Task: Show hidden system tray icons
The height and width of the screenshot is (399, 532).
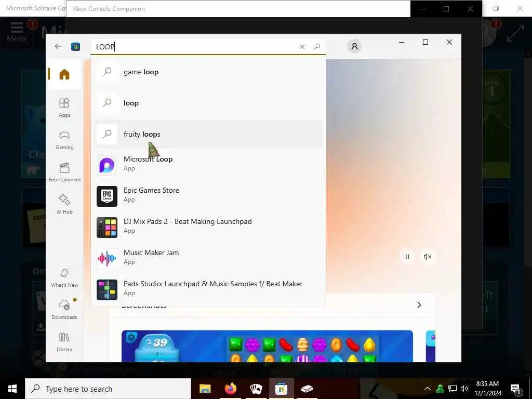Action: 428,389
